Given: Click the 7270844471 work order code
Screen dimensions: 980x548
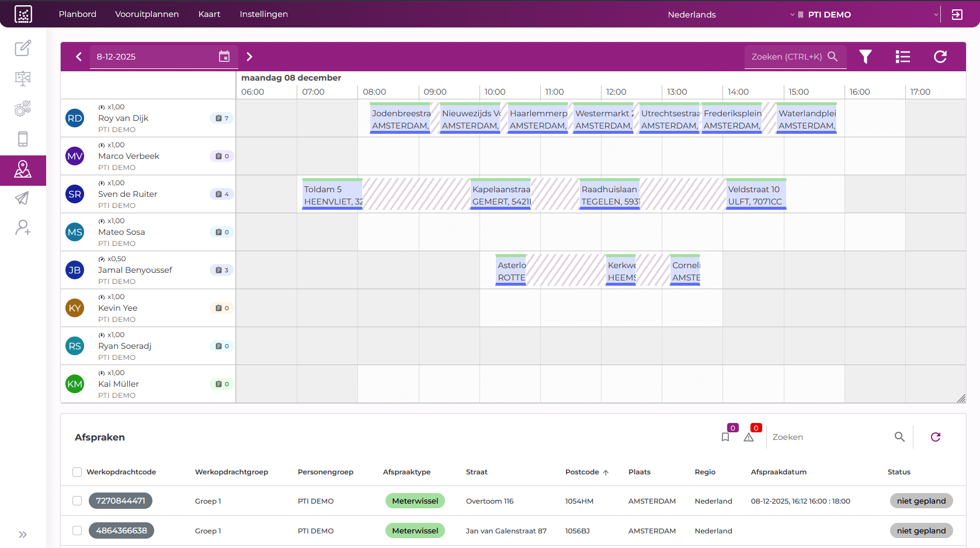Looking at the screenshot, I should (x=120, y=501).
